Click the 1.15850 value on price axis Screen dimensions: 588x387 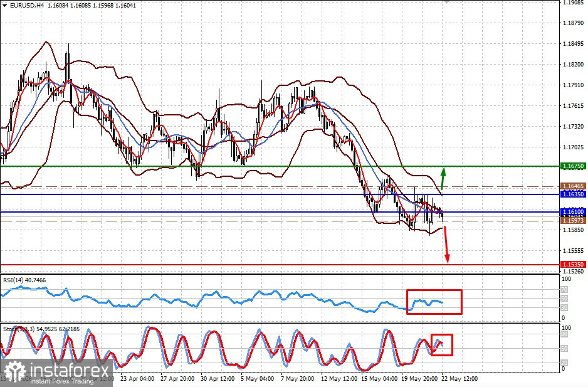[x=574, y=230]
